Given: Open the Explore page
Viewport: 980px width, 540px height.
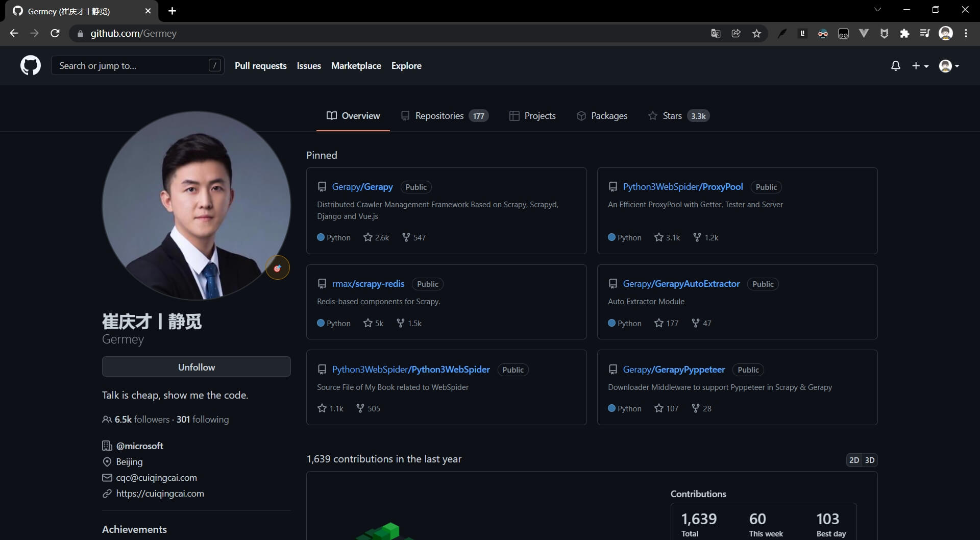Looking at the screenshot, I should pyautogui.click(x=406, y=66).
